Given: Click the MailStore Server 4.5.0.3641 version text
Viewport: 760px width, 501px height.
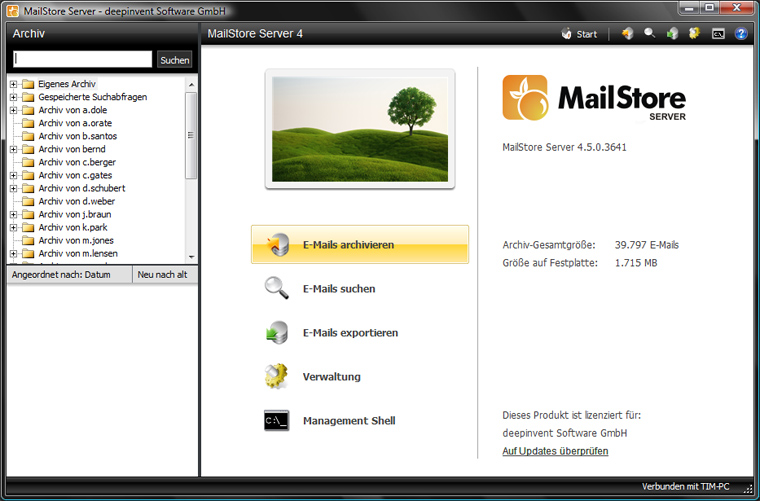Looking at the screenshot, I should coord(564,147).
